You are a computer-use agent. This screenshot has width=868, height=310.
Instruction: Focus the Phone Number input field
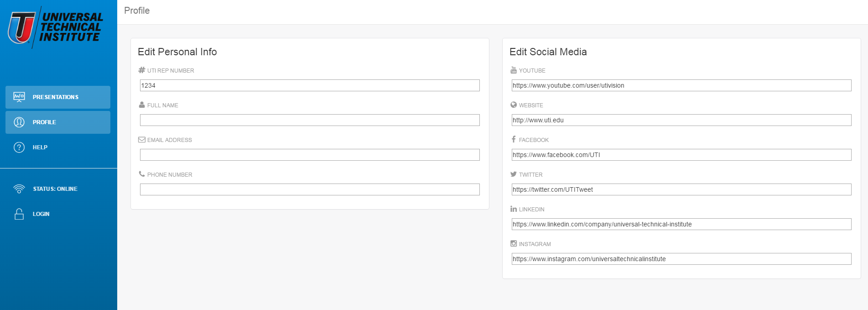[310, 189]
